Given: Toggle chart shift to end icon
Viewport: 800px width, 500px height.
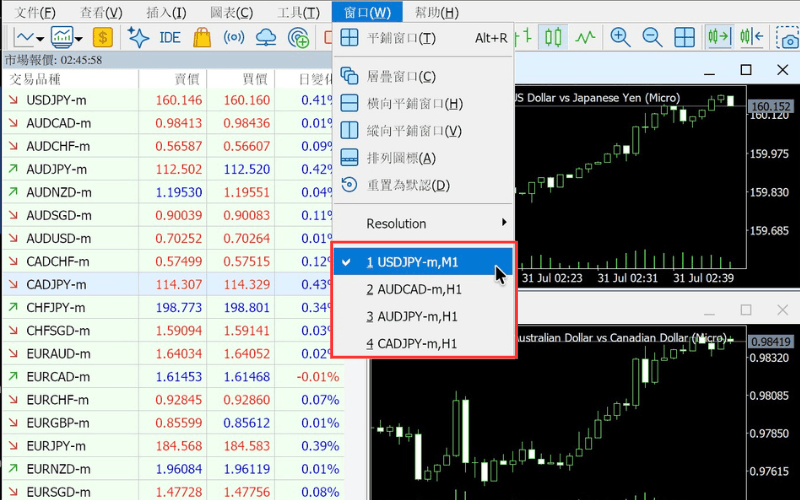Looking at the screenshot, I should pos(719,37).
